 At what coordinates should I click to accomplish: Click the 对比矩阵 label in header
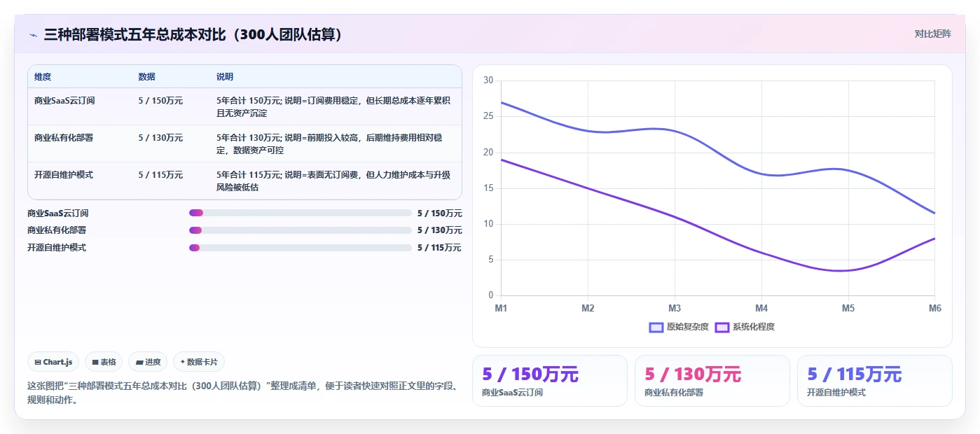click(932, 34)
